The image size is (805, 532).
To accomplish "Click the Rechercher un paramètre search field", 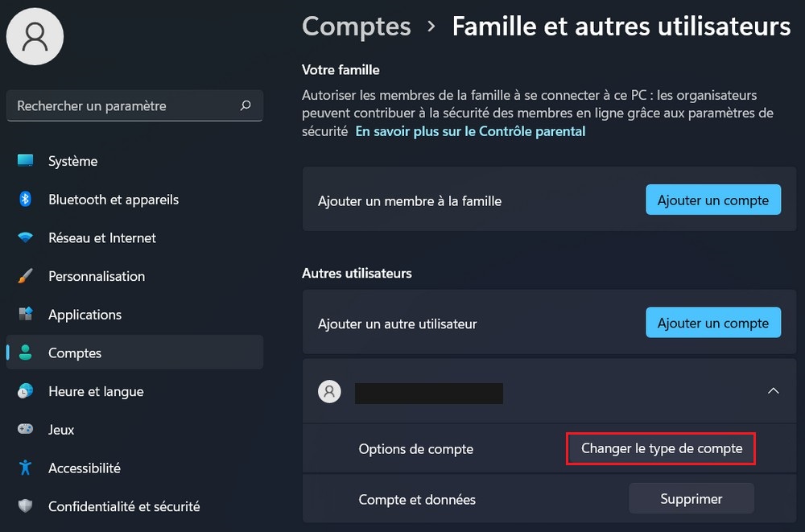I will [x=121, y=105].
